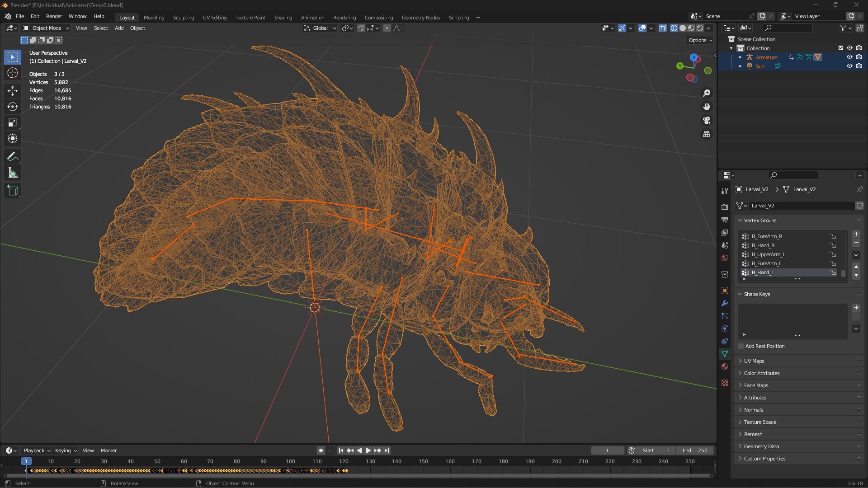Toggle camera view icon
Screen dimensions: 868x488
(707, 120)
